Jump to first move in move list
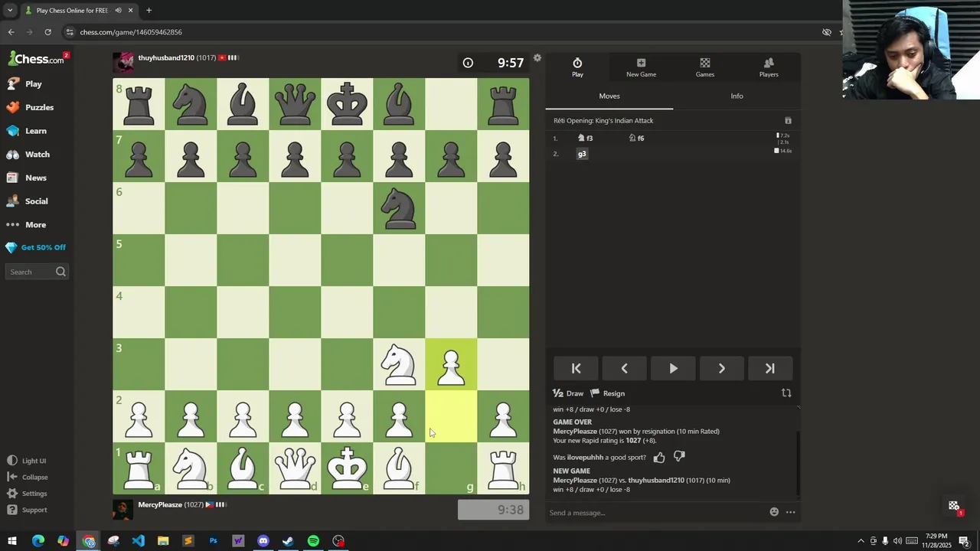Image resolution: width=980 pixels, height=551 pixels. [x=577, y=369]
